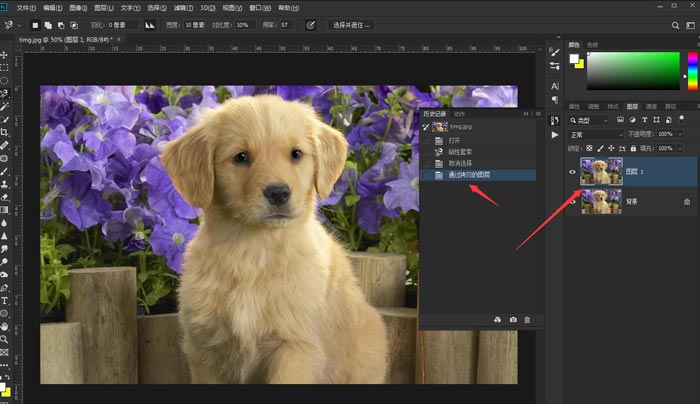Screen dimensions: 700x404
Task: Switch to the 动作 tab in History panel
Action: pyautogui.click(x=459, y=114)
